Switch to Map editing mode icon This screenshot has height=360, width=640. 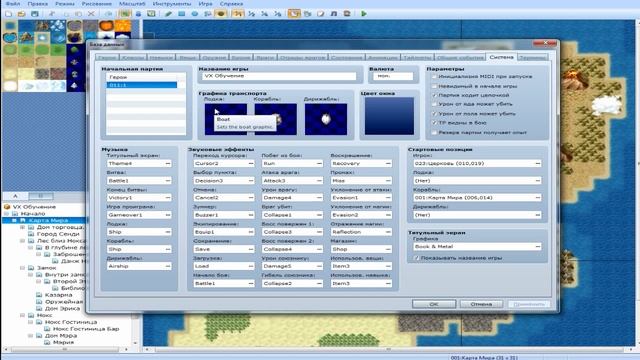tap(125, 14)
